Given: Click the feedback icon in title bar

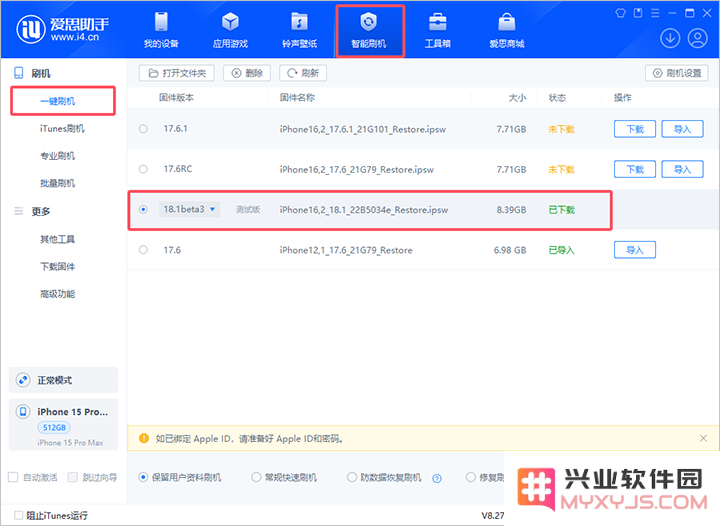Looking at the screenshot, I should (638, 13).
